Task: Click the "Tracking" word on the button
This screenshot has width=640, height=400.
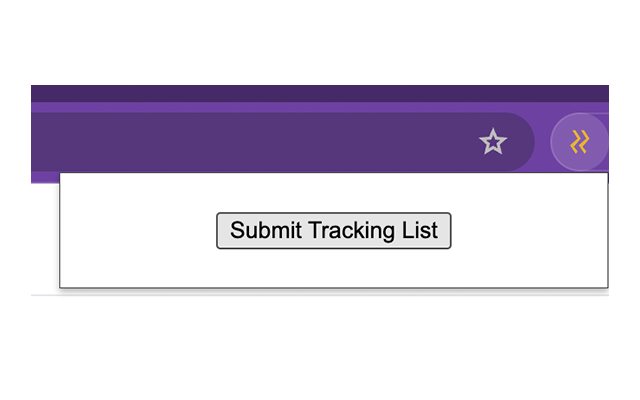Action: tap(351, 231)
